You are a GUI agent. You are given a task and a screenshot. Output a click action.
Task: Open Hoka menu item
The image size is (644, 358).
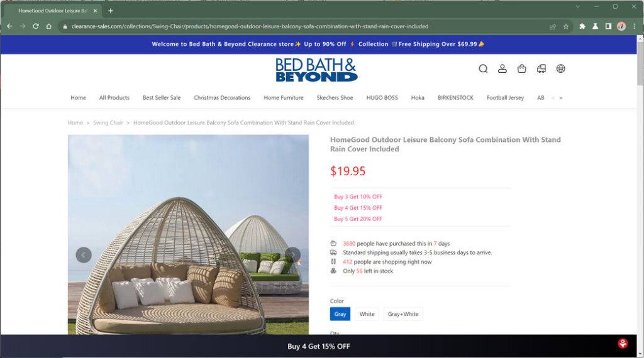(x=418, y=97)
